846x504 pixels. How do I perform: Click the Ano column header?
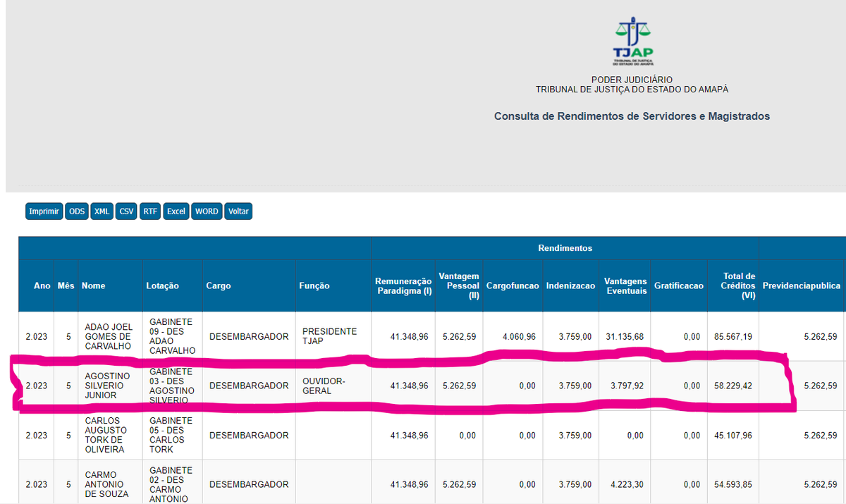(42, 286)
